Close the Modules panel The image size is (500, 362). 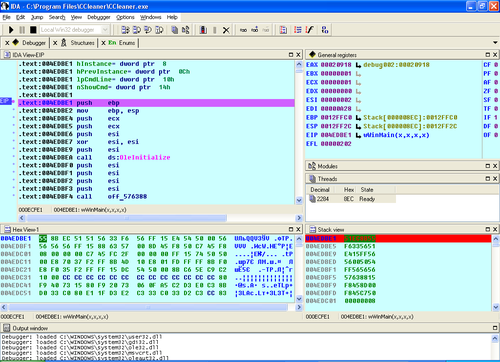[x=495, y=166]
